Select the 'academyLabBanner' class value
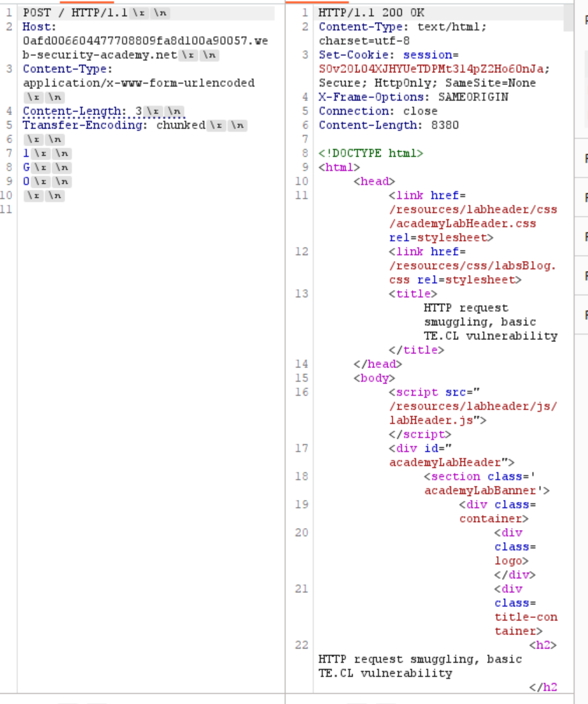This screenshot has height=704, width=588. (480, 491)
